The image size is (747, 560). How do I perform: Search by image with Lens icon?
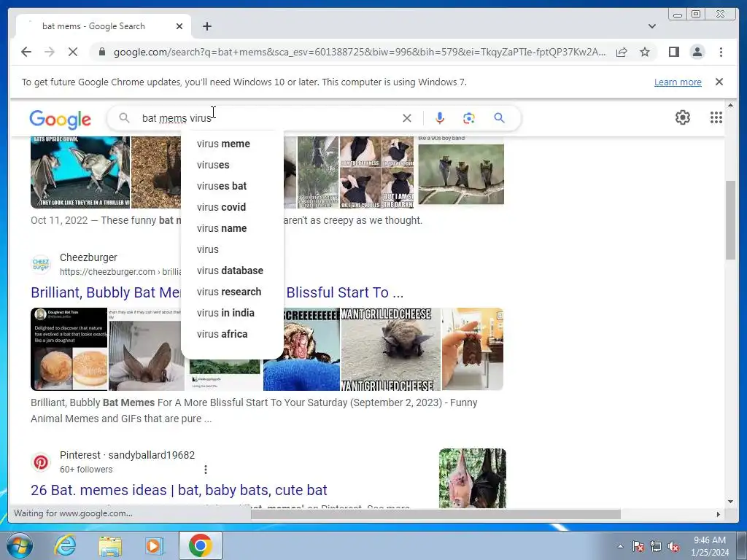click(x=469, y=118)
